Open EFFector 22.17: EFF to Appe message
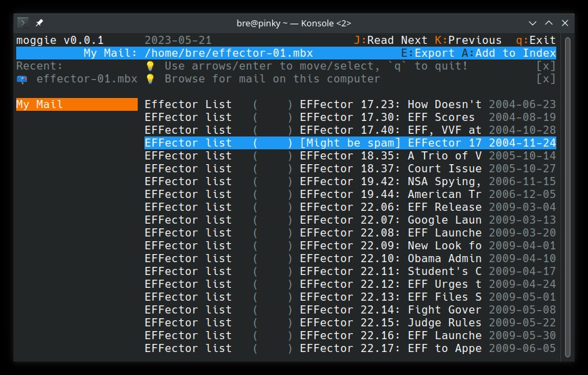588x375 pixels. tap(350, 349)
